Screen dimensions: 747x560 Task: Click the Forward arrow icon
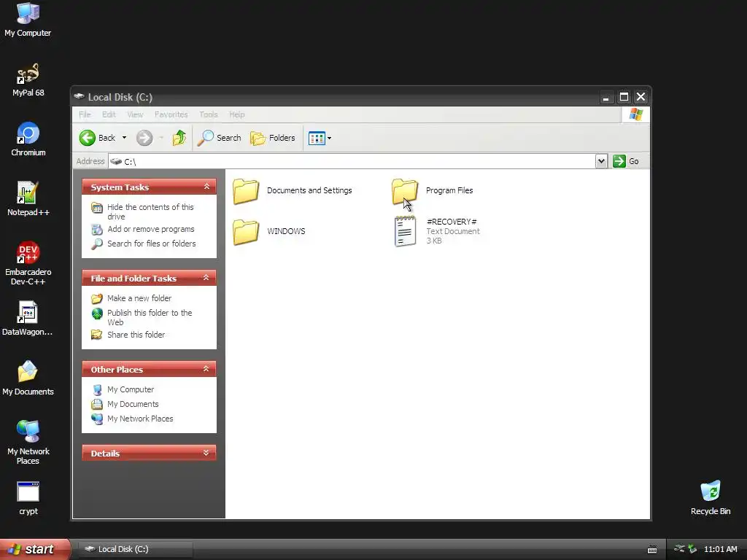tap(144, 138)
